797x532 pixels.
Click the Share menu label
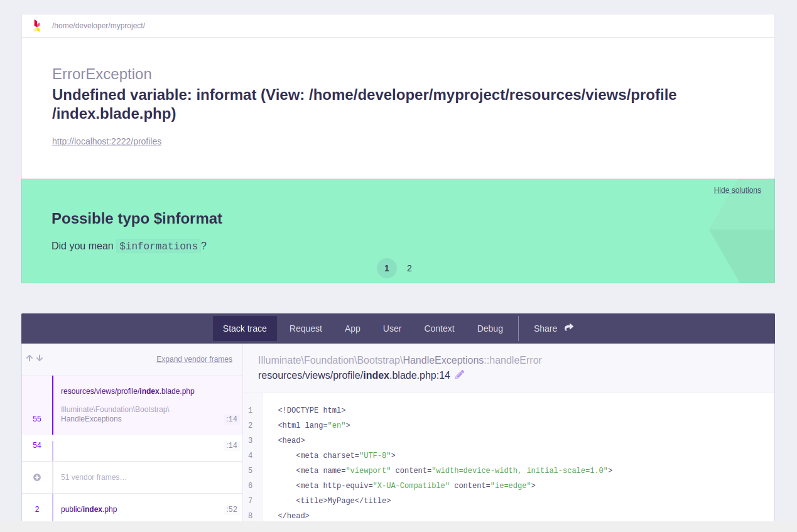[545, 328]
